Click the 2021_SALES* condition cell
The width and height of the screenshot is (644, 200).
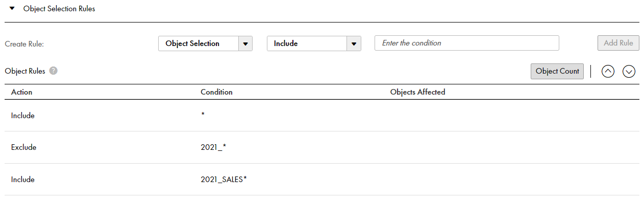click(224, 180)
